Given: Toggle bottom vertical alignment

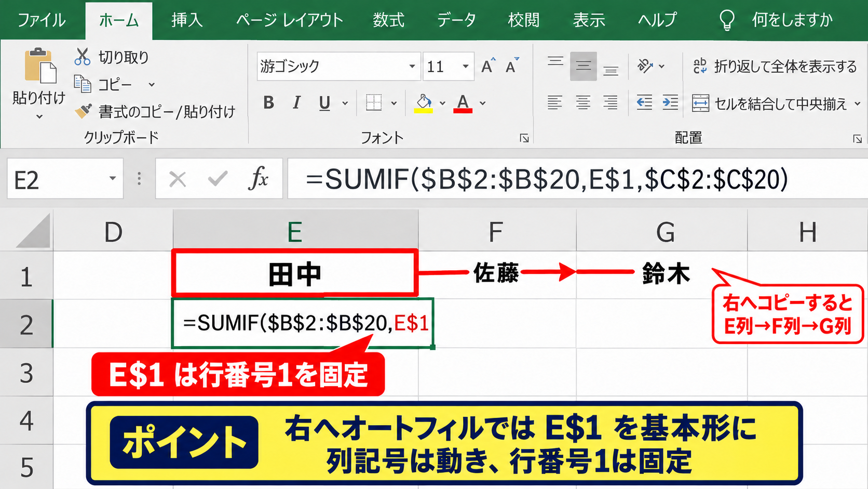Looking at the screenshot, I should click(611, 70).
